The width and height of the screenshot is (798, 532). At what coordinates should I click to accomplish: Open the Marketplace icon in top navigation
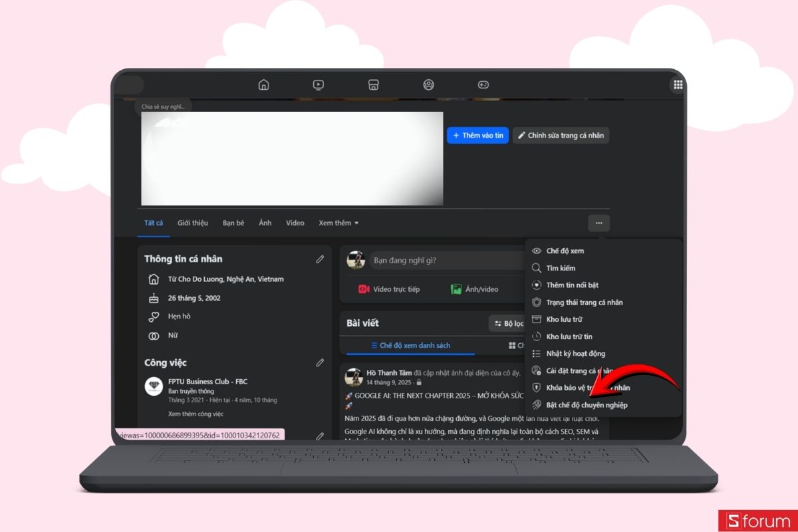[x=374, y=85]
